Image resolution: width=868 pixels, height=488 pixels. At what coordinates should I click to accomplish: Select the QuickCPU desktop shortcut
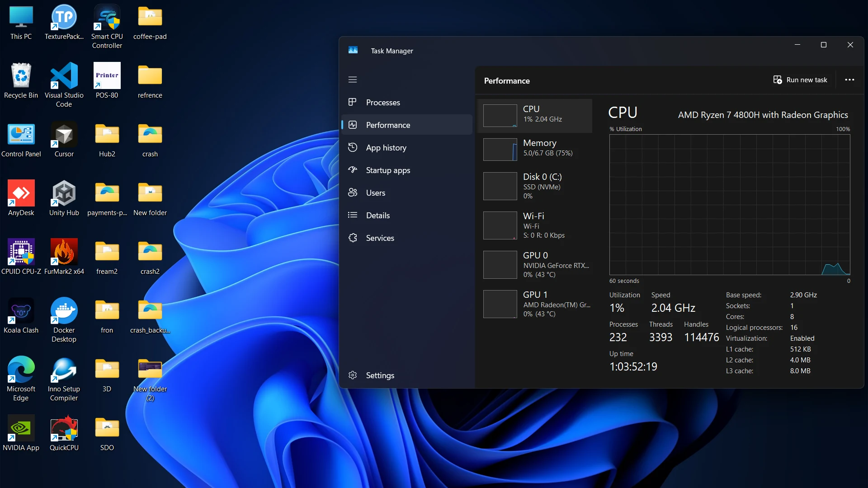[64, 434]
